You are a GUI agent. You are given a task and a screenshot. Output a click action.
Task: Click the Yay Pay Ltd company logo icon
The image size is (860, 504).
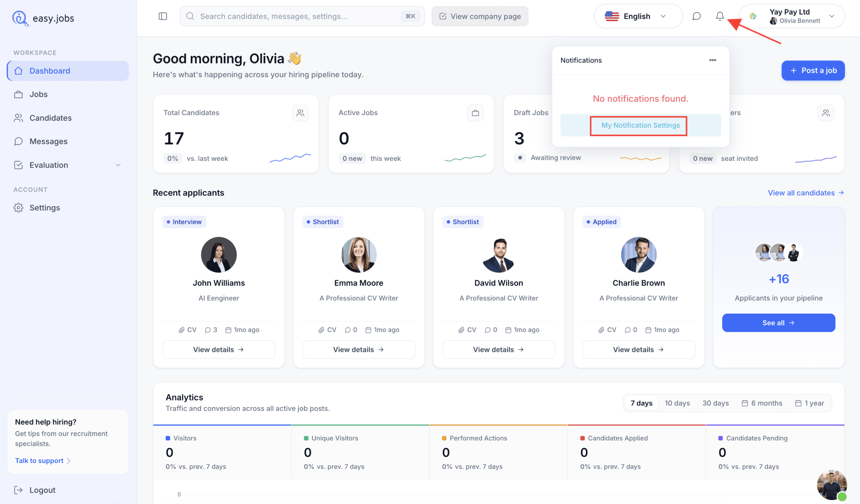coord(753,16)
